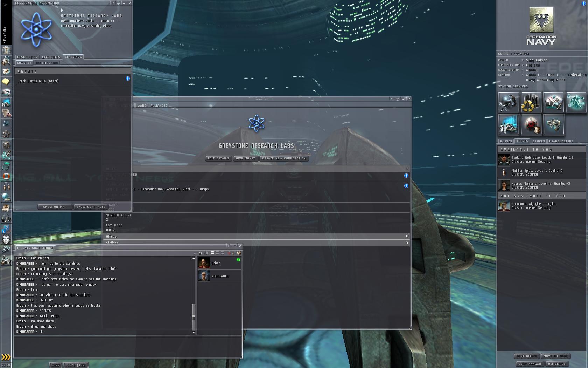Open the yellow notepad sidebar icon

tap(6, 82)
